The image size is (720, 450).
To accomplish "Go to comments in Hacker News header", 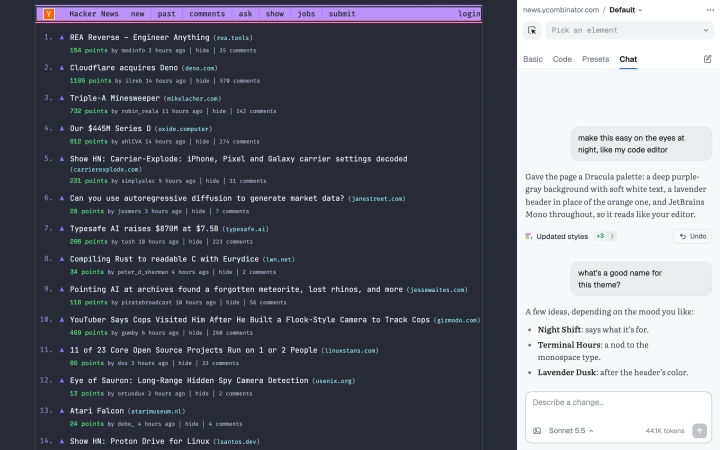I will point(207,14).
